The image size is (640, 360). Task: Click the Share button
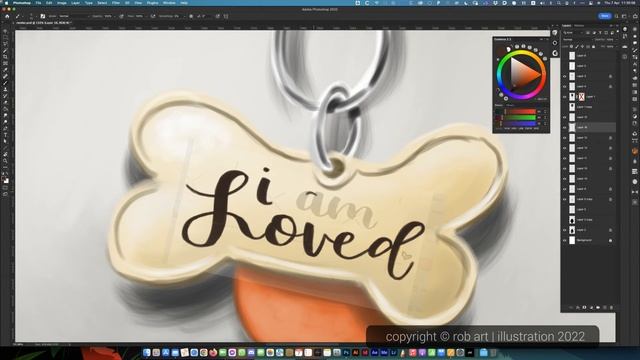(604, 16)
